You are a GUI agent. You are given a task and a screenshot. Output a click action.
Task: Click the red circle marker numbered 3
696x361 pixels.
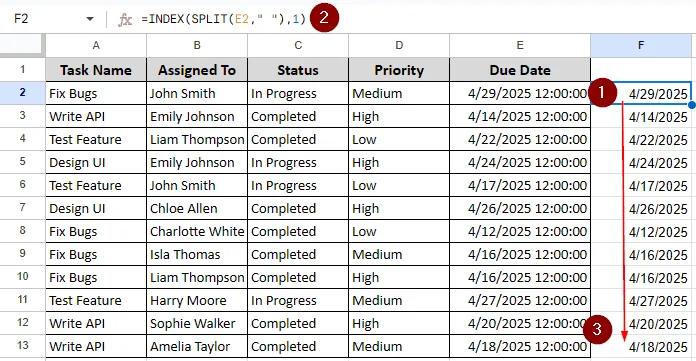coord(597,329)
